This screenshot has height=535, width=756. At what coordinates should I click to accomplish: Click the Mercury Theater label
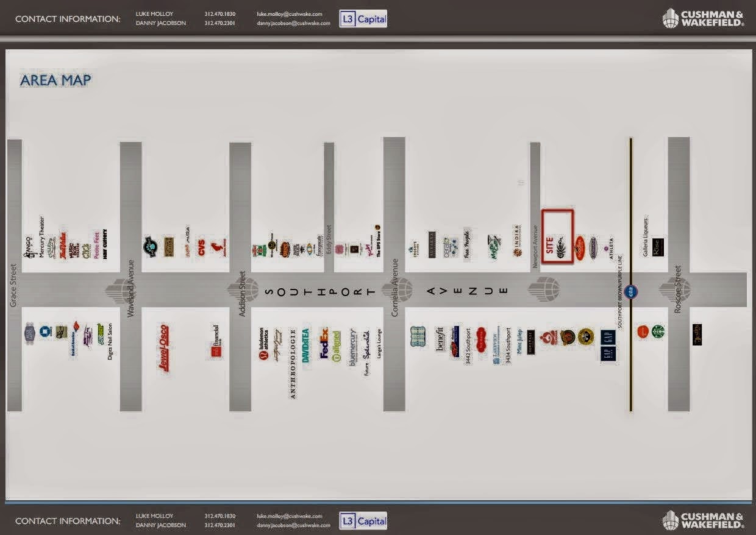tap(41, 238)
